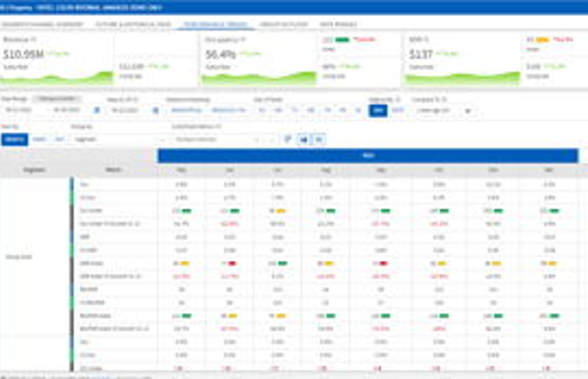Open the currently selected tab with blue underline
Image resolution: width=588 pixels, height=379 pixels.
(215, 24)
